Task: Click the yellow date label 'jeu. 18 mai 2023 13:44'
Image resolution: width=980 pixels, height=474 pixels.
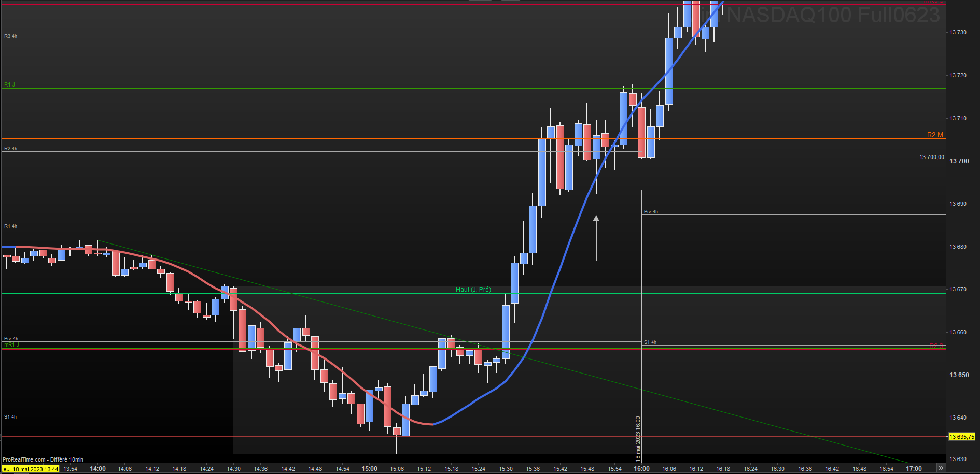Action: [x=30, y=469]
